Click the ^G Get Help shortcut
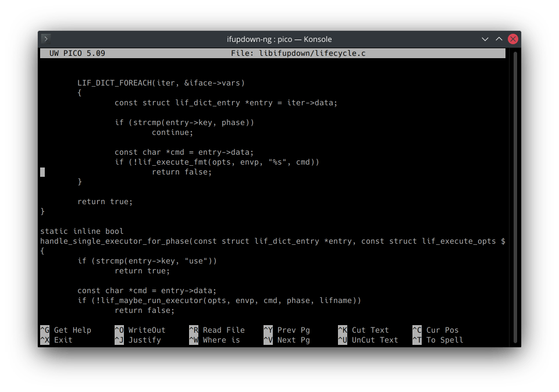Viewport: 559px width, 392px height. (x=66, y=330)
